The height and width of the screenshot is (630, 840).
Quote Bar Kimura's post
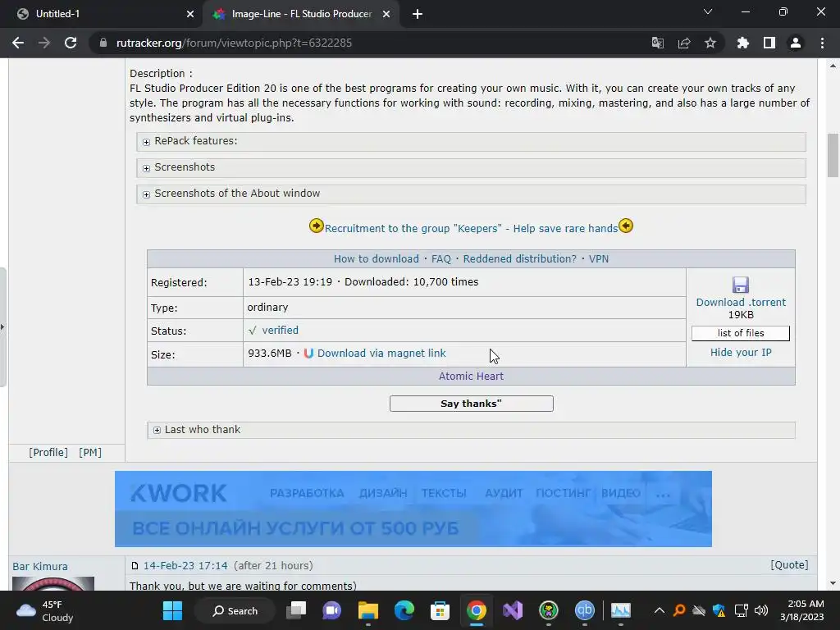pos(789,565)
